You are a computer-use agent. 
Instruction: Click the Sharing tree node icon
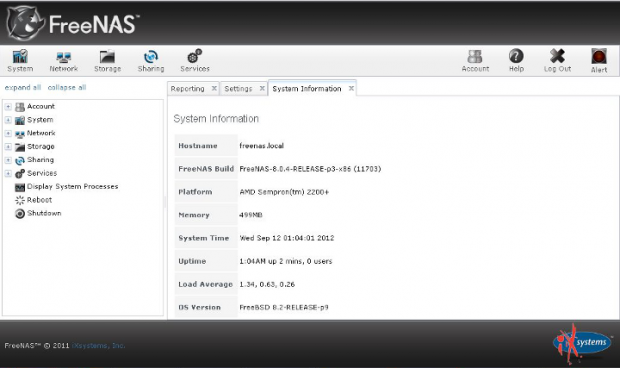(20, 160)
